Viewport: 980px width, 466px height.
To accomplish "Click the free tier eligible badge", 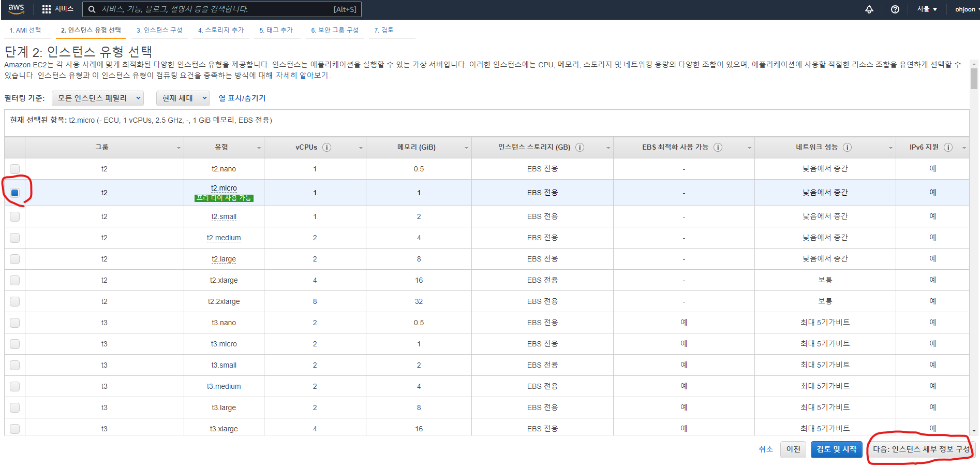I will [224, 198].
